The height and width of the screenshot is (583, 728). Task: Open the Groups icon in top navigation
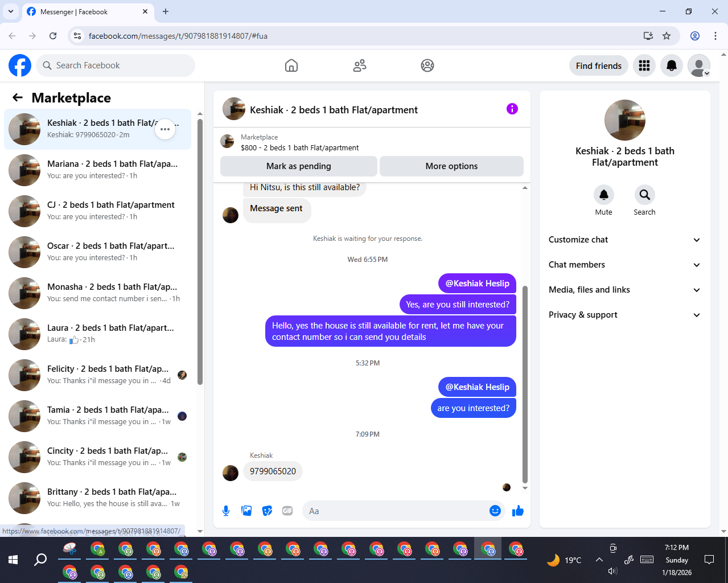pyautogui.click(x=427, y=65)
